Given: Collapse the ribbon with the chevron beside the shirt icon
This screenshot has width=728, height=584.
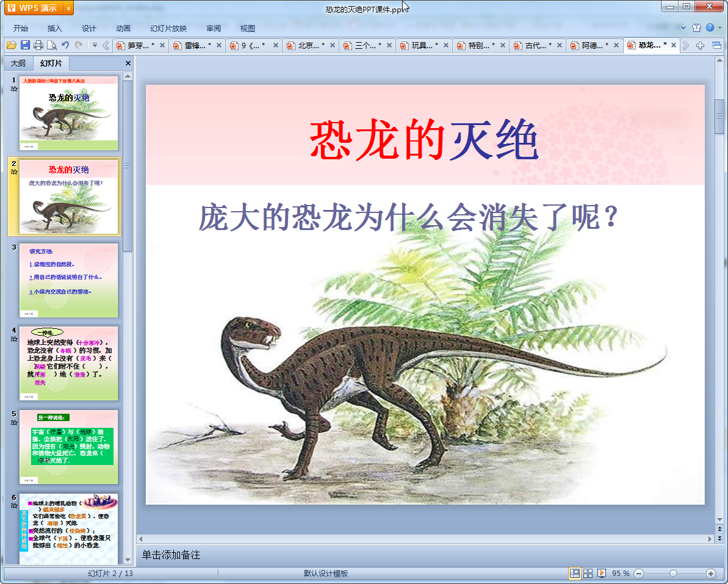Looking at the screenshot, I should click(683, 28).
